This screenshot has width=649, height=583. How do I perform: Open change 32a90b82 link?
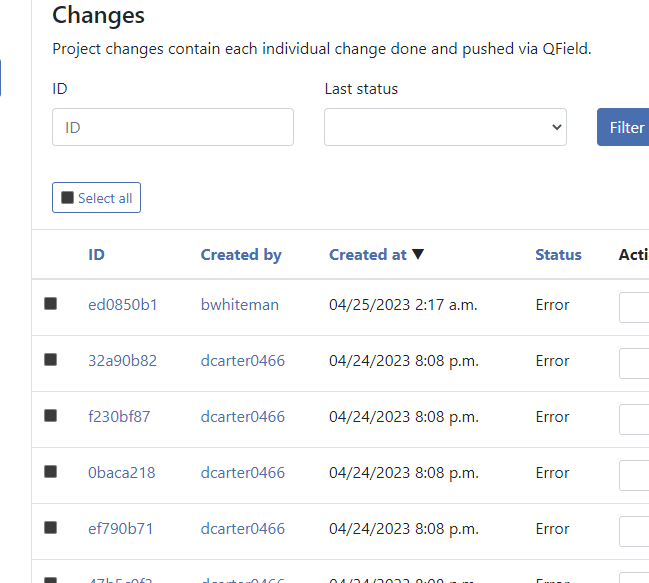click(x=122, y=361)
